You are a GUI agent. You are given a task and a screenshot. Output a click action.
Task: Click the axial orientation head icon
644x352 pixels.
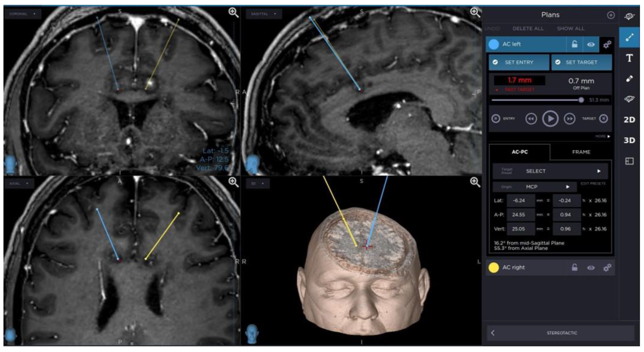pos(10,335)
